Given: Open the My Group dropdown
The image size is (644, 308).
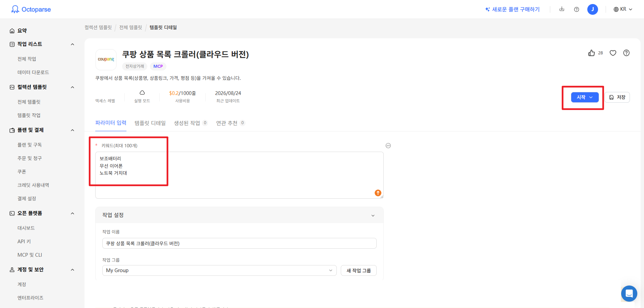Looking at the screenshot, I should click(x=219, y=270).
